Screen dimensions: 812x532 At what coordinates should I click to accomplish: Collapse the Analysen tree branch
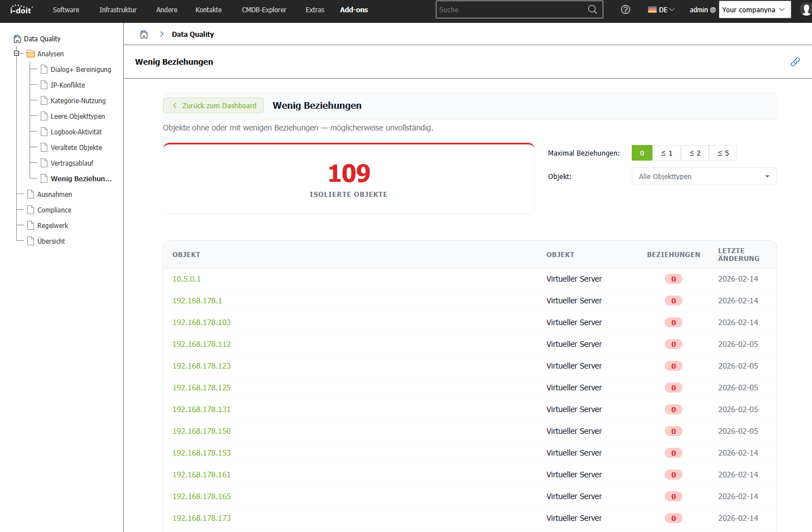tap(16, 54)
